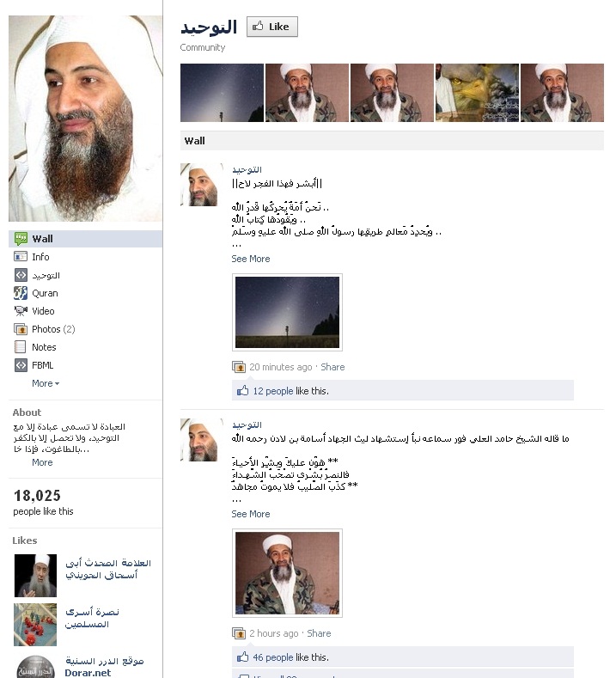This screenshot has height=678, width=616.
Task: Click the Wall speech-bubble icon in sidebar
Action: (x=21, y=239)
